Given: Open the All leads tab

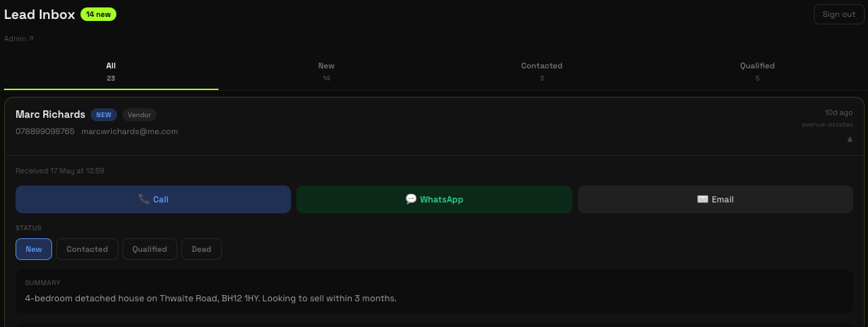Looking at the screenshot, I should pos(111,72).
